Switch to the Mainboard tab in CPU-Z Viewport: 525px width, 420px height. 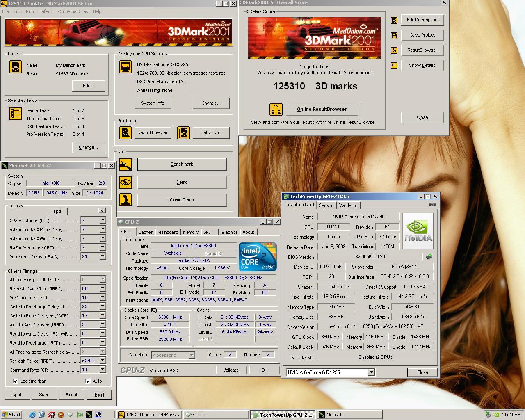(168, 232)
